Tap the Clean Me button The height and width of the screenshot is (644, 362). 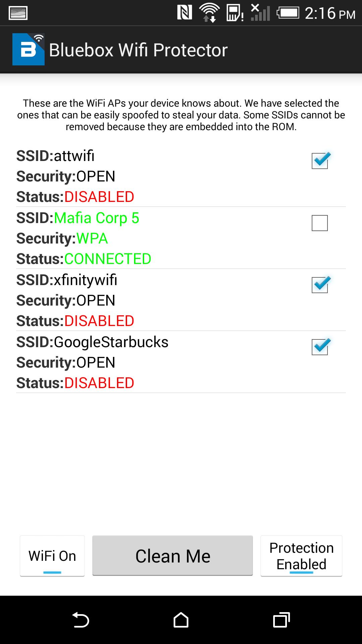[173, 555]
